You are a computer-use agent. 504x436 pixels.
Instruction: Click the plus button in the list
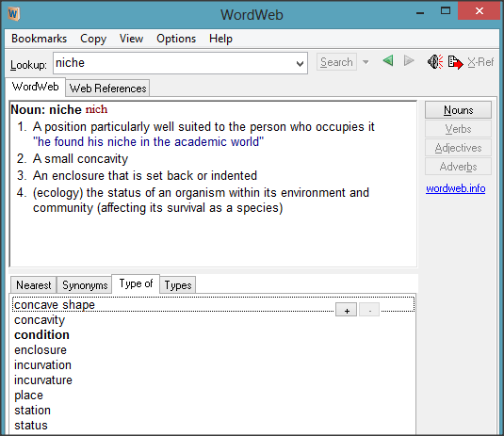click(346, 310)
